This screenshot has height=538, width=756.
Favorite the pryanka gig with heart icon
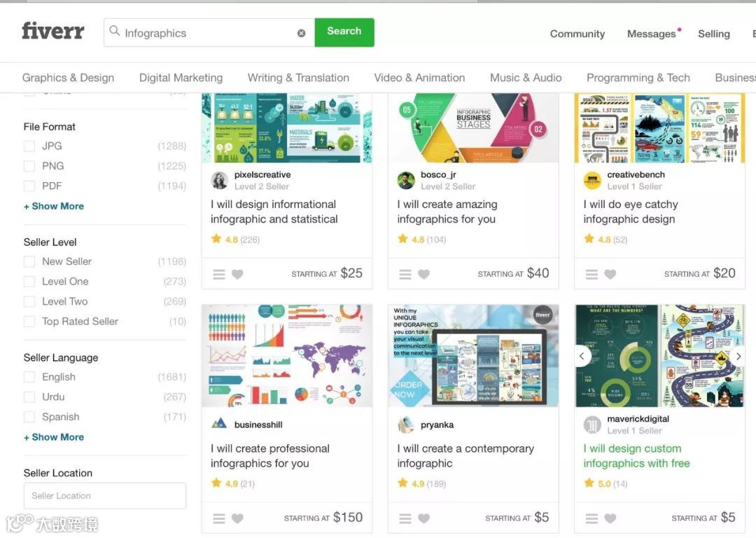[423, 518]
